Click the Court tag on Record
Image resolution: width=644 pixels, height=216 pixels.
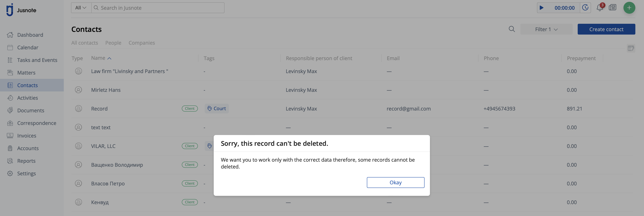217,109
